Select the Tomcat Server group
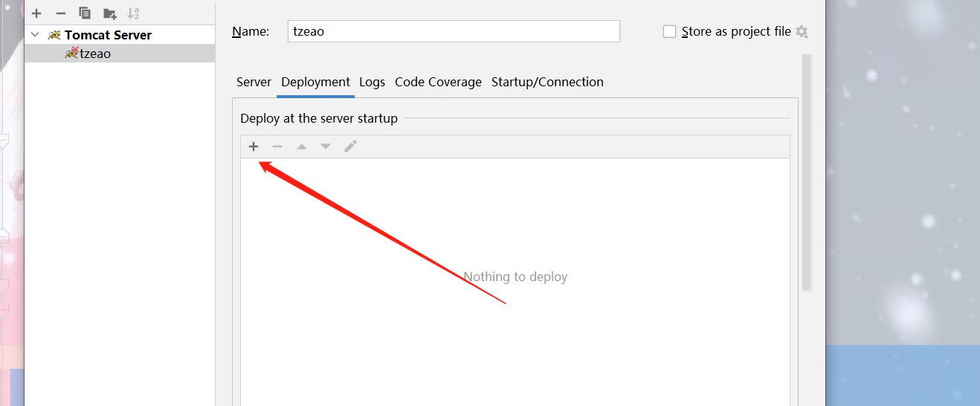The width and height of the screenshot is (980, 406). 108,35
